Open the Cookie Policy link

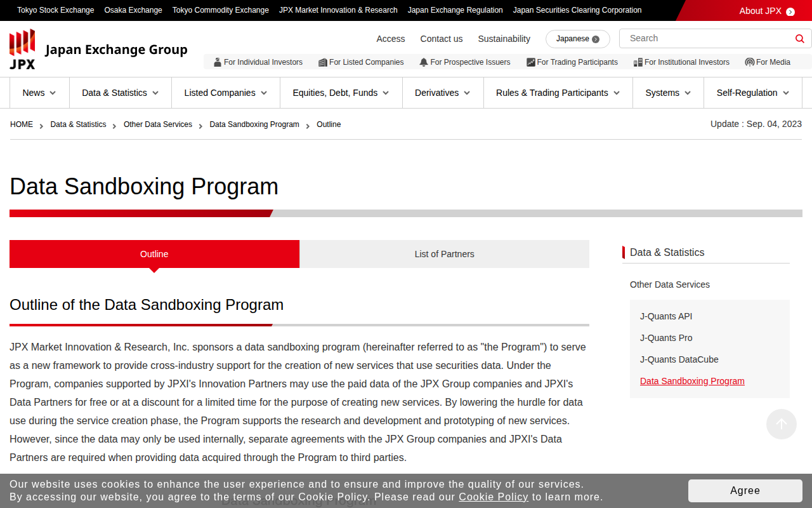[494, 497]
